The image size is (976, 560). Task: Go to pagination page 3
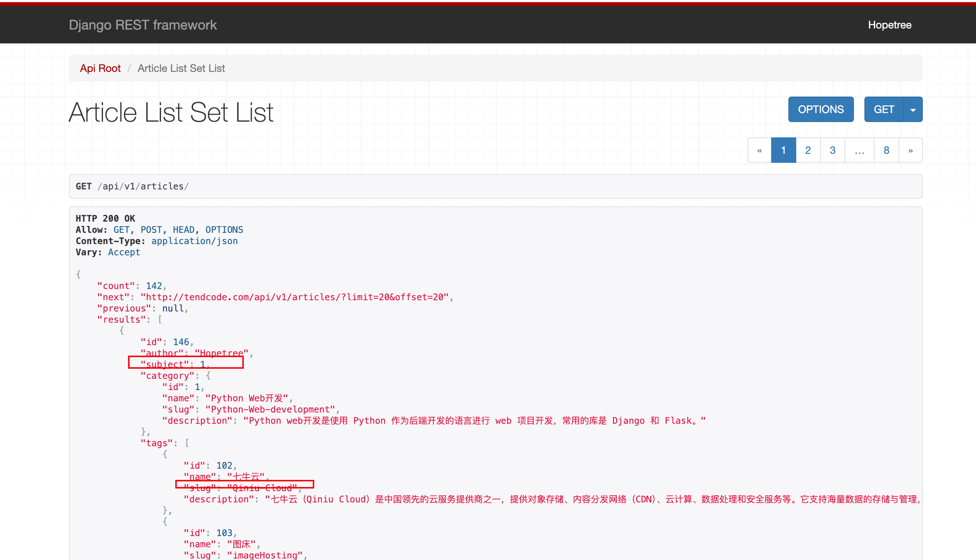[x=833, y=150]
